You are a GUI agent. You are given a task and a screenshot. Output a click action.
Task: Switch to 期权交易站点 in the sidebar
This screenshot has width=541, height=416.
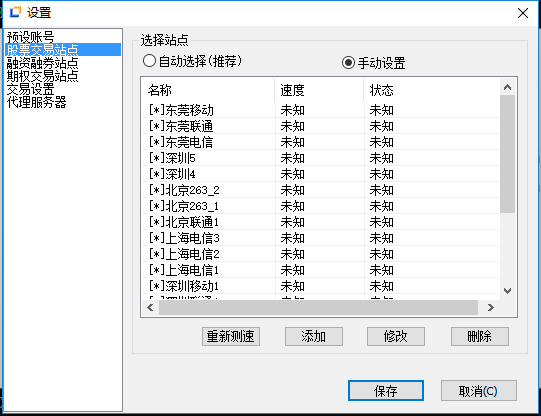point(42,76)
